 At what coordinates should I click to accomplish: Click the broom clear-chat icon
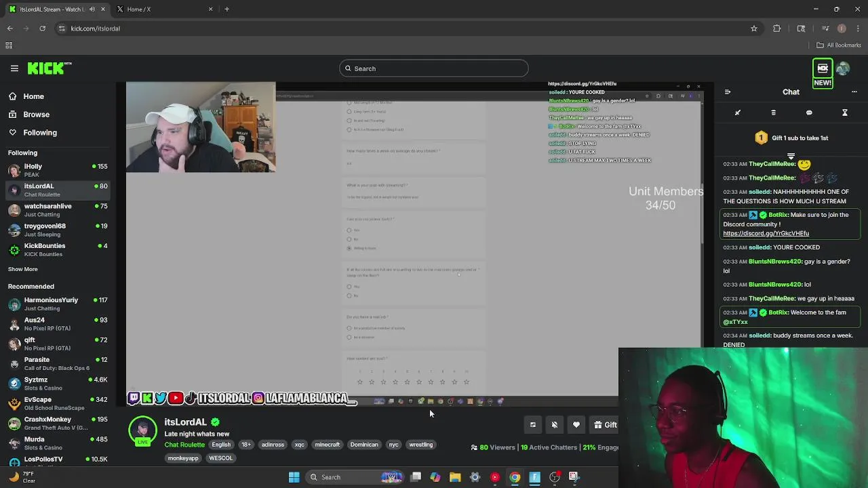pyautogui.click(x=738, y=113)
